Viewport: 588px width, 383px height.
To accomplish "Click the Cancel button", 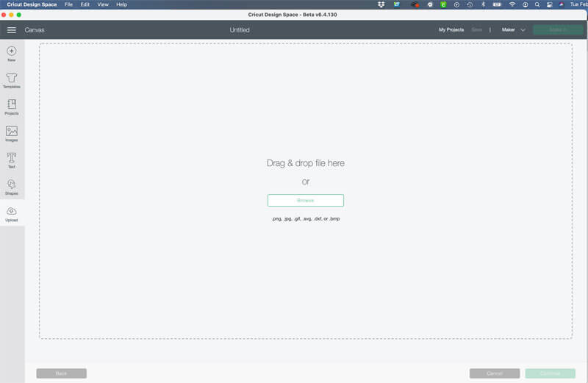I will point(495,373).
